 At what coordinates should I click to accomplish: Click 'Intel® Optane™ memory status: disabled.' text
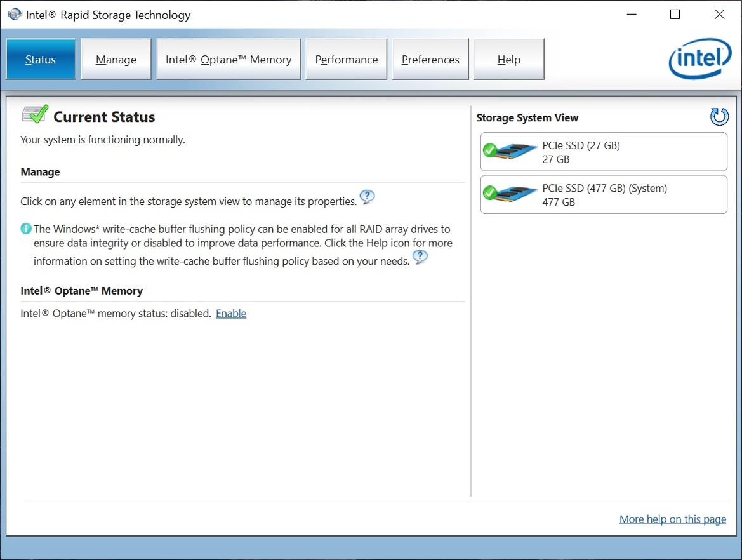pos(116,314)
